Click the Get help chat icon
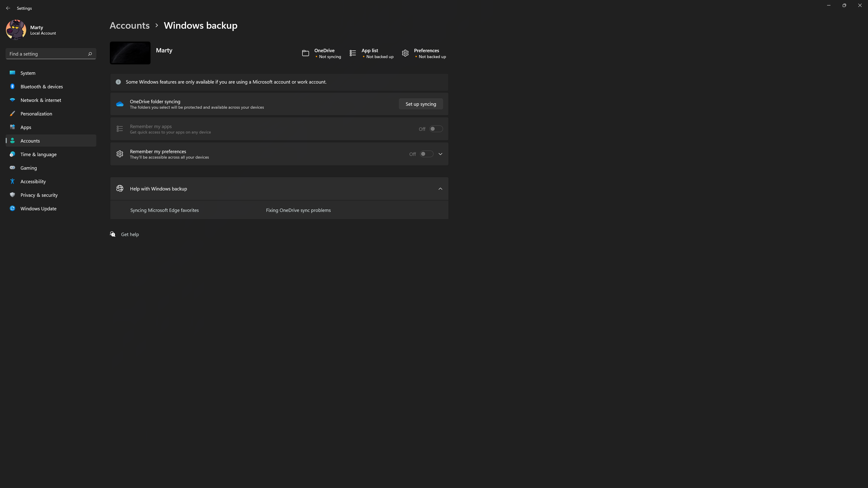Viewport: 868px width, 488px height. tap(113, 234)
